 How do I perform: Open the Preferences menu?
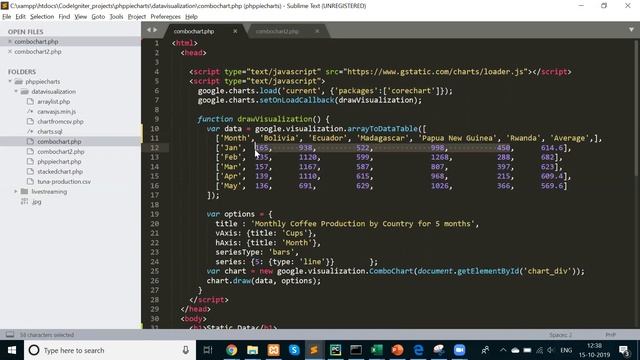[165, 17]
